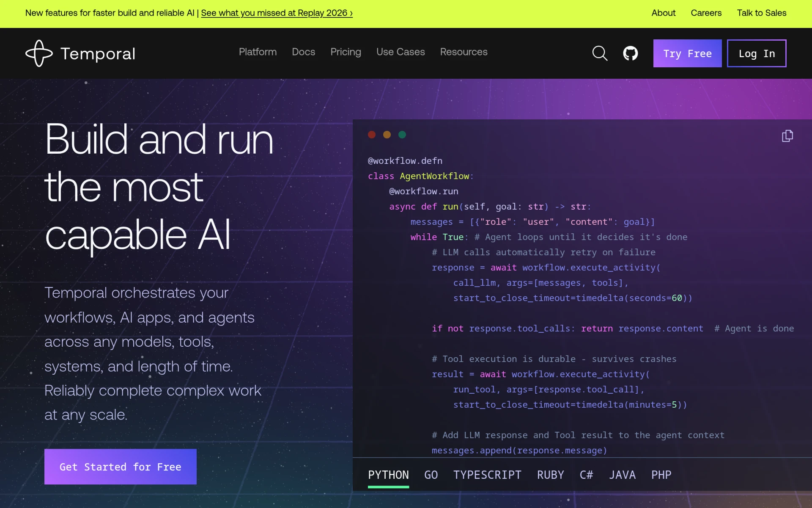
Task: Open the Log In button
Action: tap(757, 53)
